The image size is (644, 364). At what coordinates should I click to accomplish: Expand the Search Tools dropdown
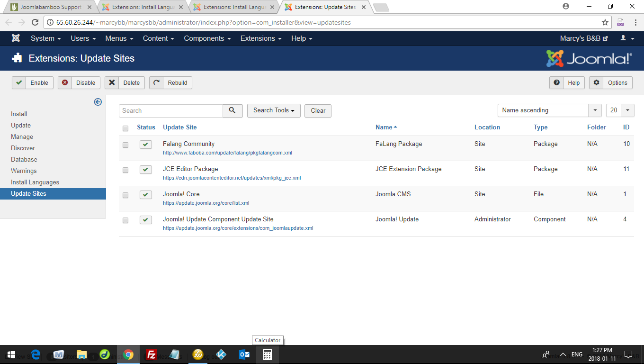(274, 110)
